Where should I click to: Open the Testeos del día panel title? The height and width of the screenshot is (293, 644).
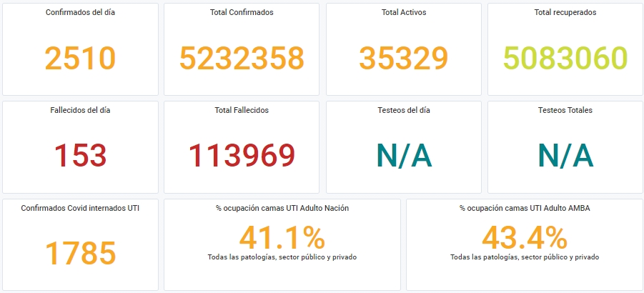[x=404, y=110]
